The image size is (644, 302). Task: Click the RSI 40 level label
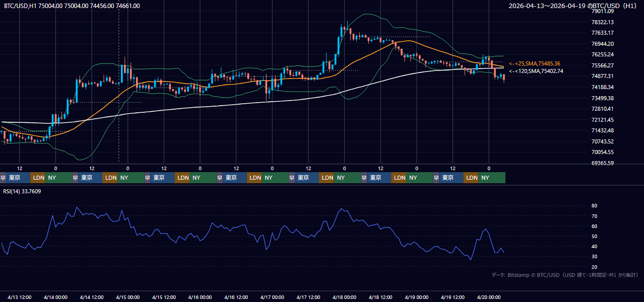(x=595, y=246)
